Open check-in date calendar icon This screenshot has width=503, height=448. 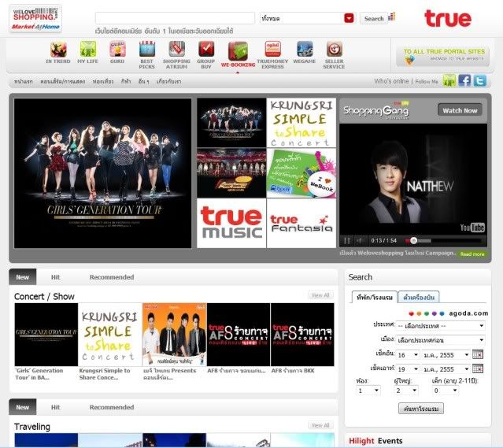pyautogui.click(x=478, y=354)
